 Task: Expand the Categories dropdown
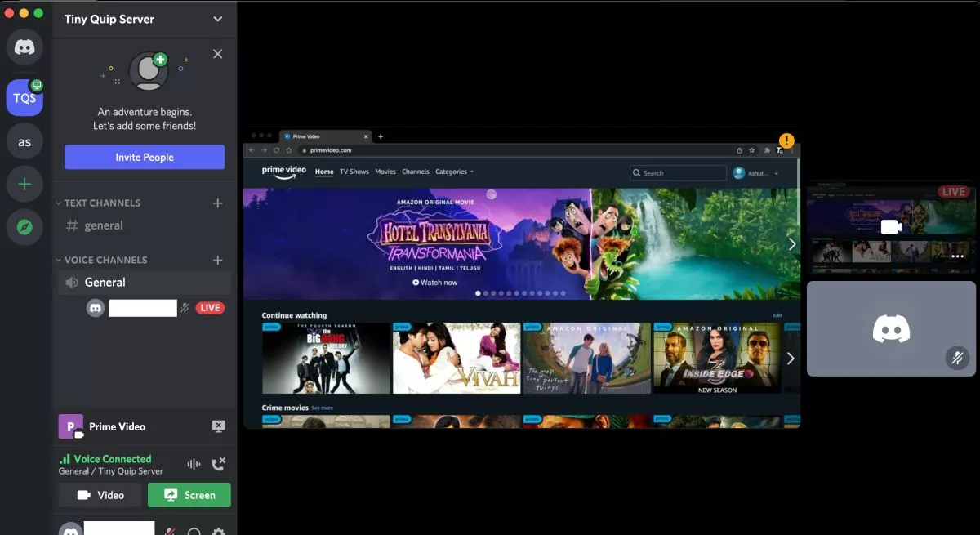pyautogui.click(x=455, y=172)
